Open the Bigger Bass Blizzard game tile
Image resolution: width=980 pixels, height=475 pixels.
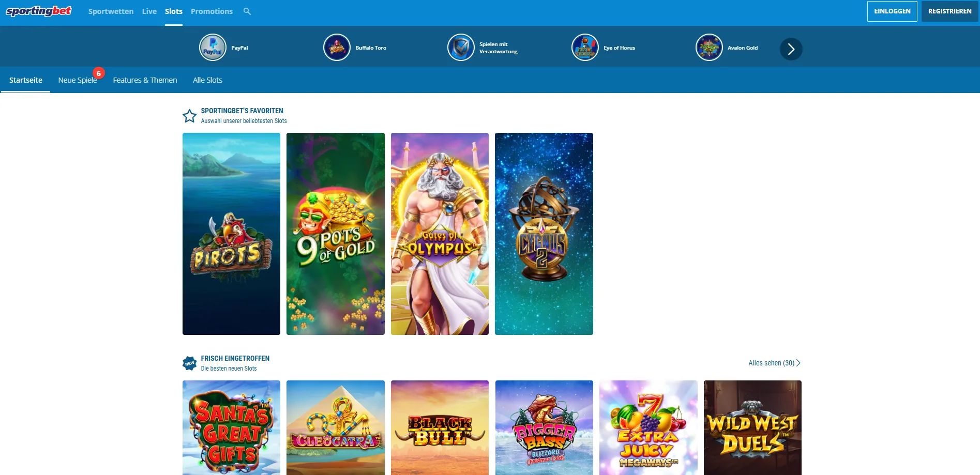click(544, 427)
